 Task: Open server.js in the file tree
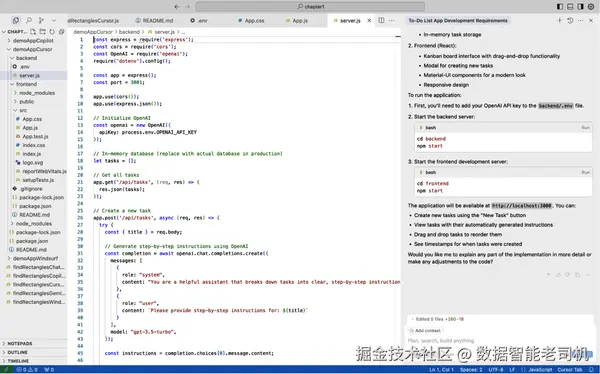point(29,75)
